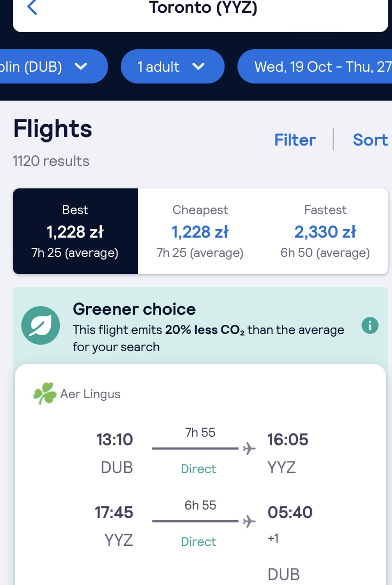The image size is (392, 585).
Task: Click the Aer Lingus shamrock logo
Action: click(x=45, y=393)
